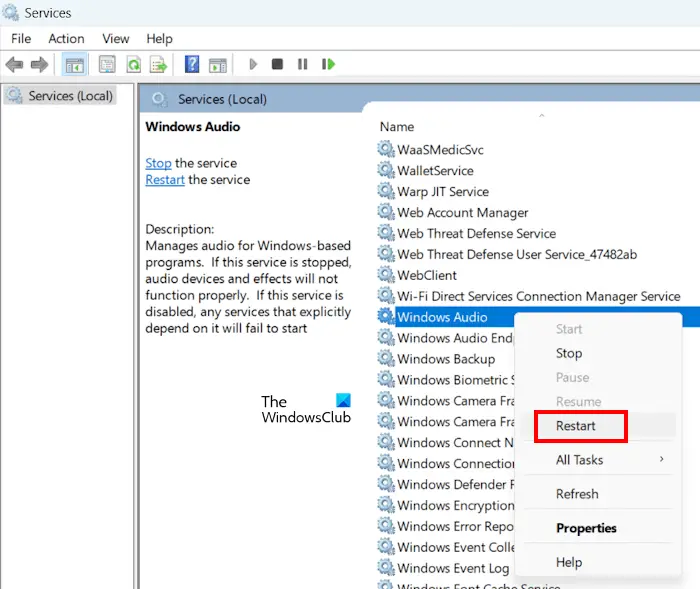Click the Name column header
The image size is (700, 589).
point(397,127)
